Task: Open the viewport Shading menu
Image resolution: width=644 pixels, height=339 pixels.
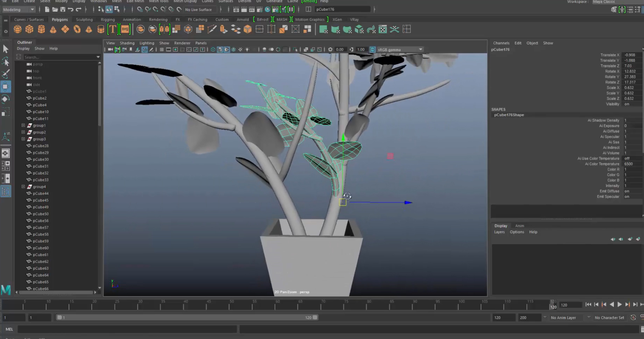Action: [127, 43]
